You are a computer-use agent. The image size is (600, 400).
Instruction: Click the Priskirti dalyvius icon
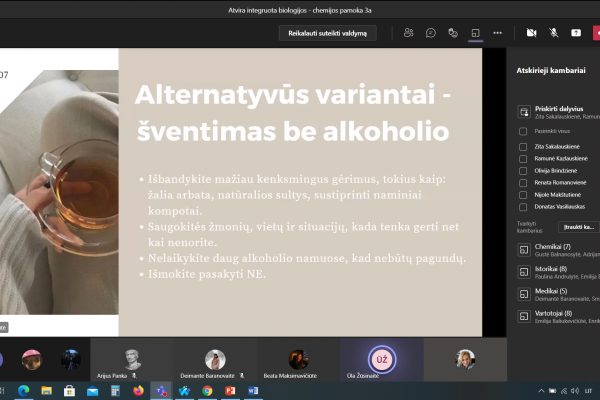[x=524, y=112]
